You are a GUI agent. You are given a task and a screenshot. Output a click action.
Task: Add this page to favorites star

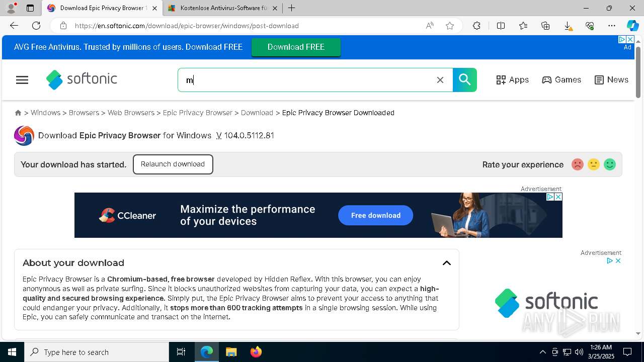[450, 26]
